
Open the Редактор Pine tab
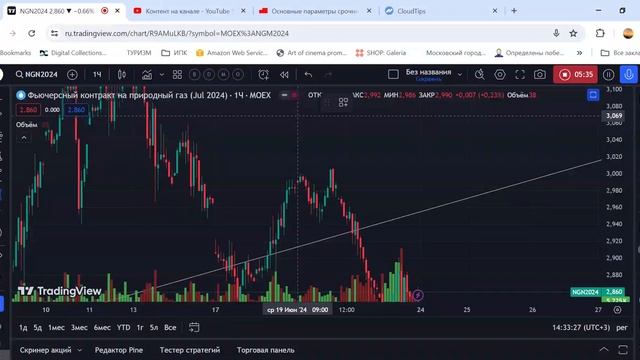coord(119,350)
